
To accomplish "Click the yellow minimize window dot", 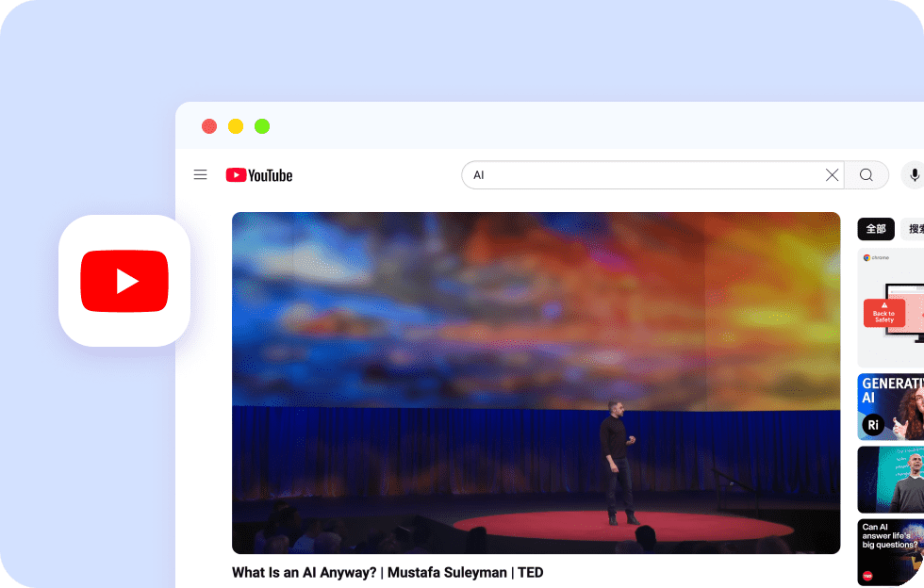I will [236, 126].
